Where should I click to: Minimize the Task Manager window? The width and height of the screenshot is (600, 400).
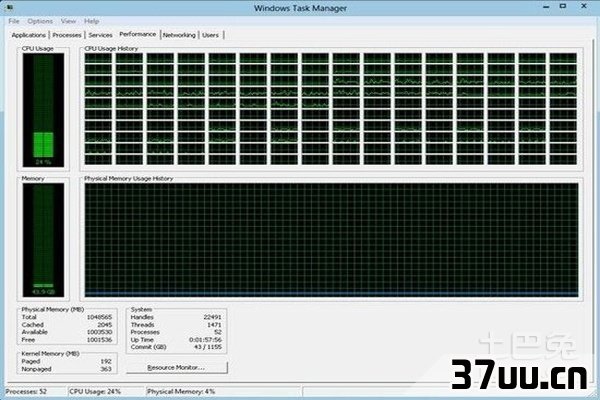click(x=546, y=7)
